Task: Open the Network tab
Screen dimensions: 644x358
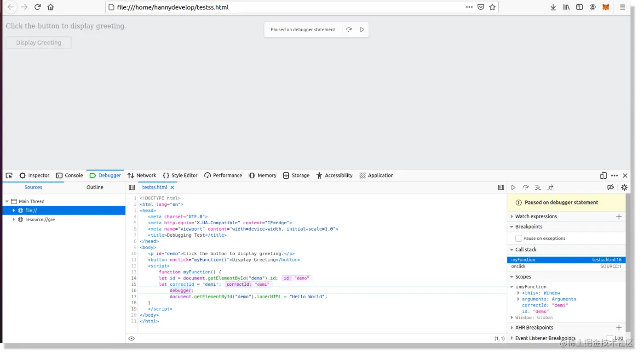Action: 142,176
